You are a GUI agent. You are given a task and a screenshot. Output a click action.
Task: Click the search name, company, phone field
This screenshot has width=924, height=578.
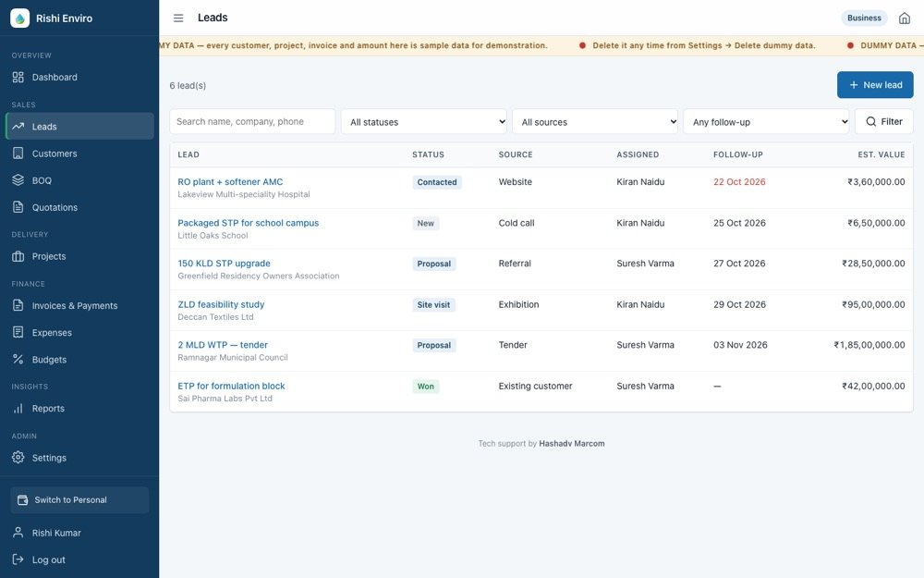pos(252,121)
